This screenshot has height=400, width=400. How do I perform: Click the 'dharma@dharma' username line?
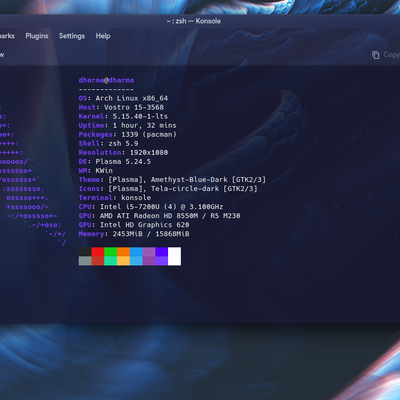pos(106,80)
